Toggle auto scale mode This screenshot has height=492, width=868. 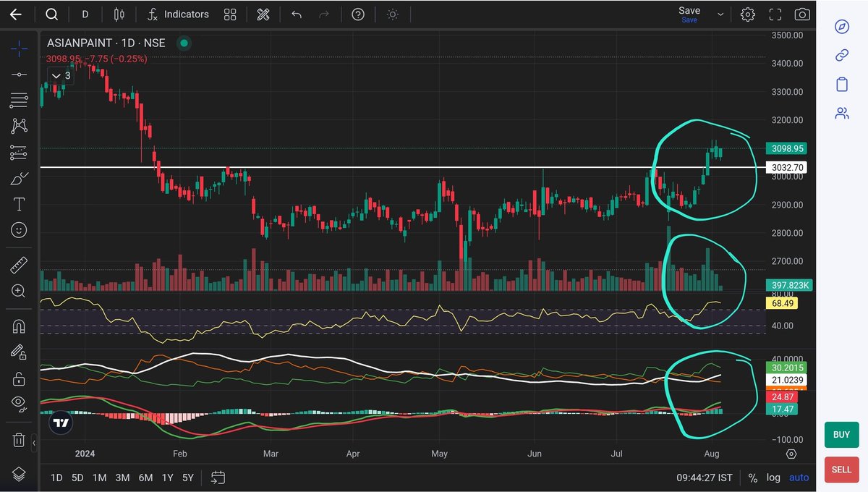click(x=799, y=478)
